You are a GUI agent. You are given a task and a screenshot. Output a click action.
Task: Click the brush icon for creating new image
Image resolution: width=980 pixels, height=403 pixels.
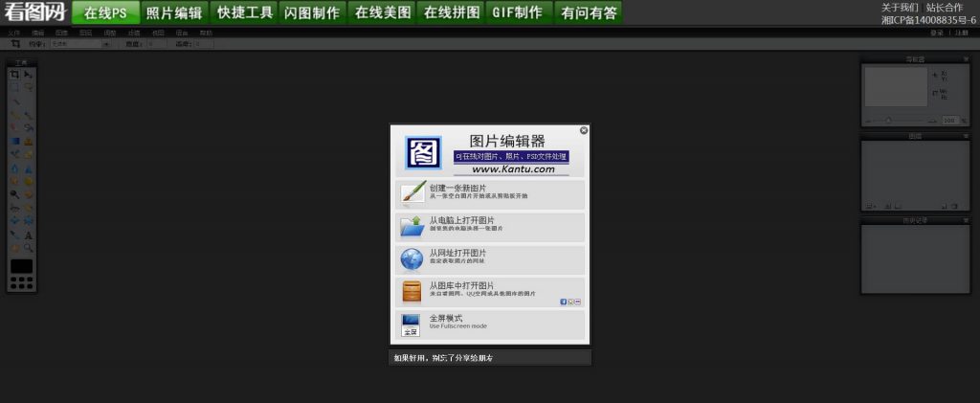point(412,193)
